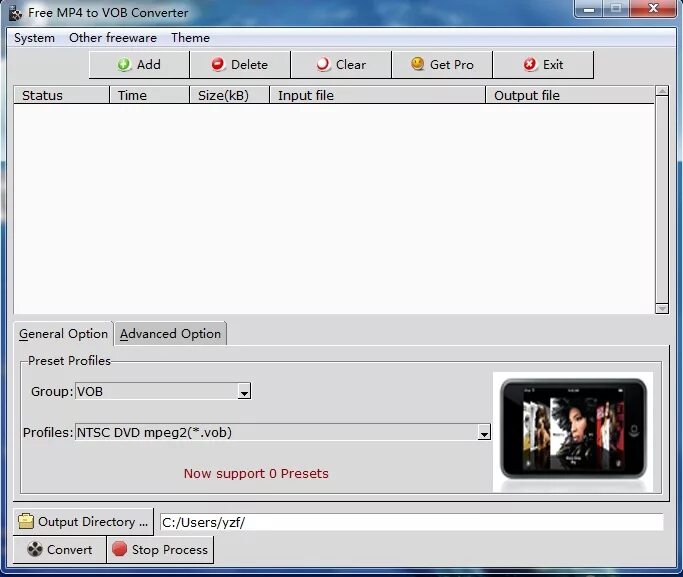Click the Size(kB) column header
The height and width of the screenshot is (577, 683).
(x=230, y=95)
